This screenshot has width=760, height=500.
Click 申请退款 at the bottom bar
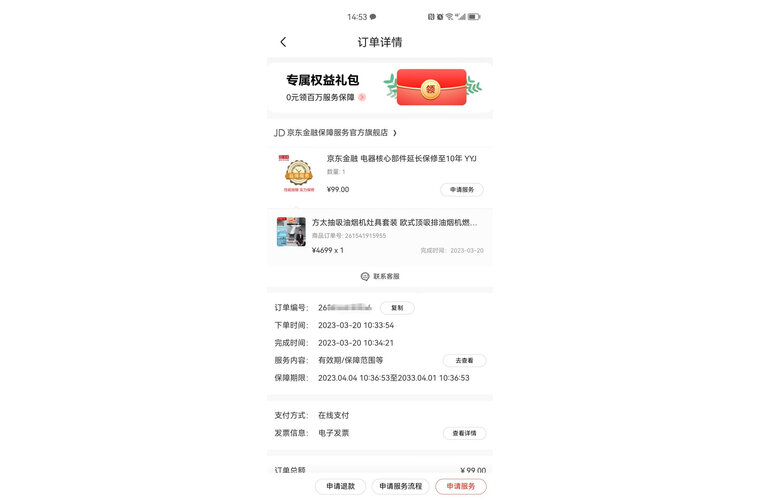pyautogui.click(x=340, y=486)
